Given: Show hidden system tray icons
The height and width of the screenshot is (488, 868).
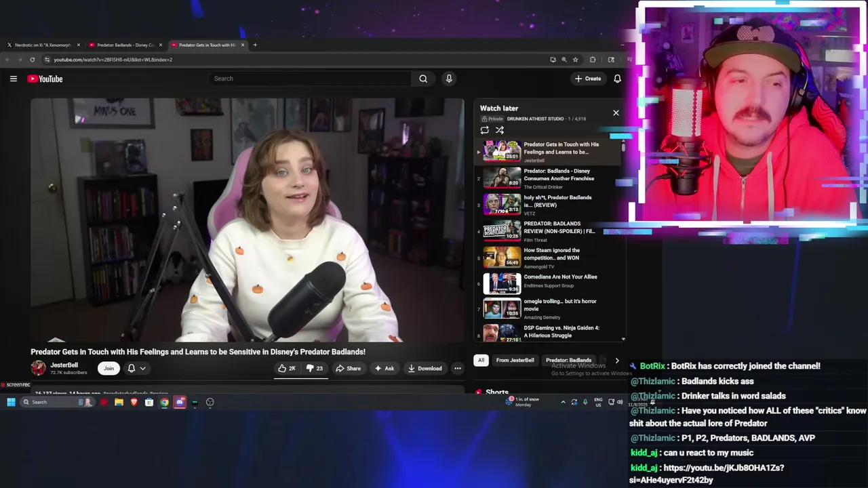Looking at the screenshot, I should [x=563, y=402].
